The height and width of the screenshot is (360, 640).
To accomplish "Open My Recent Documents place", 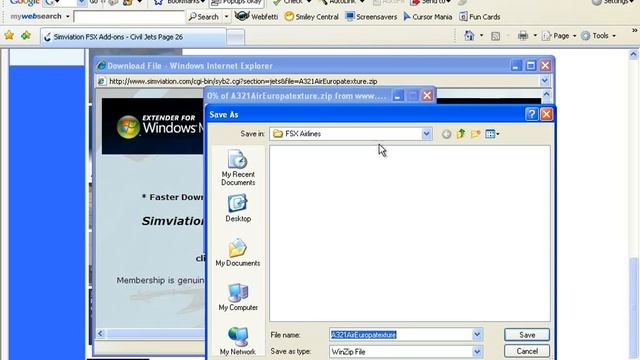I will pyautogui.click(x=238, y=168).
